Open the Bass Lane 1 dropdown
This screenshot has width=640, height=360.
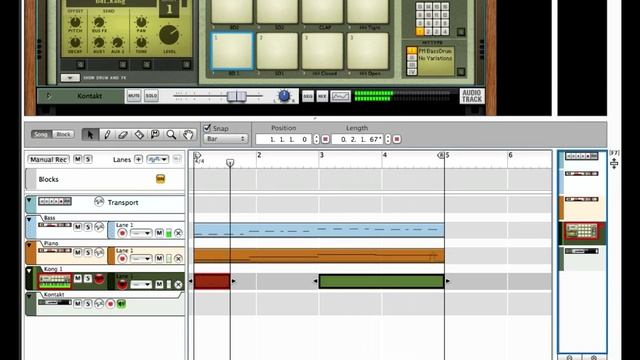141,233
